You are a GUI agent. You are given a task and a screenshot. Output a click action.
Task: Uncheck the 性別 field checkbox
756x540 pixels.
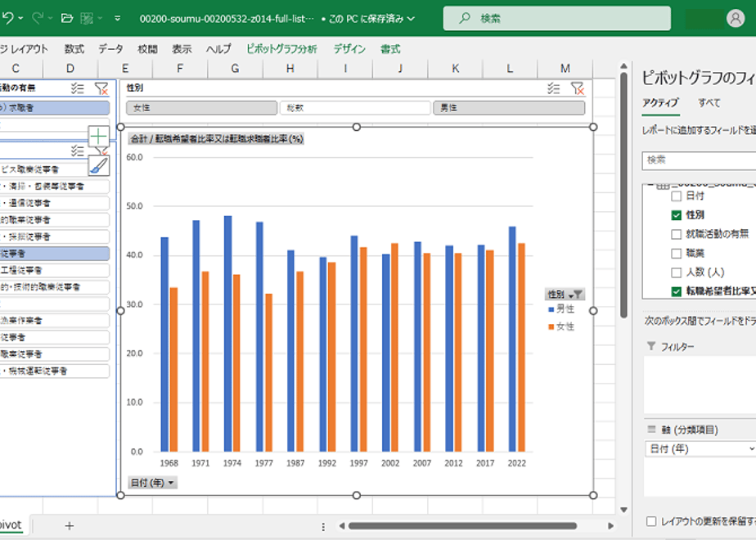tap(676, 215)
